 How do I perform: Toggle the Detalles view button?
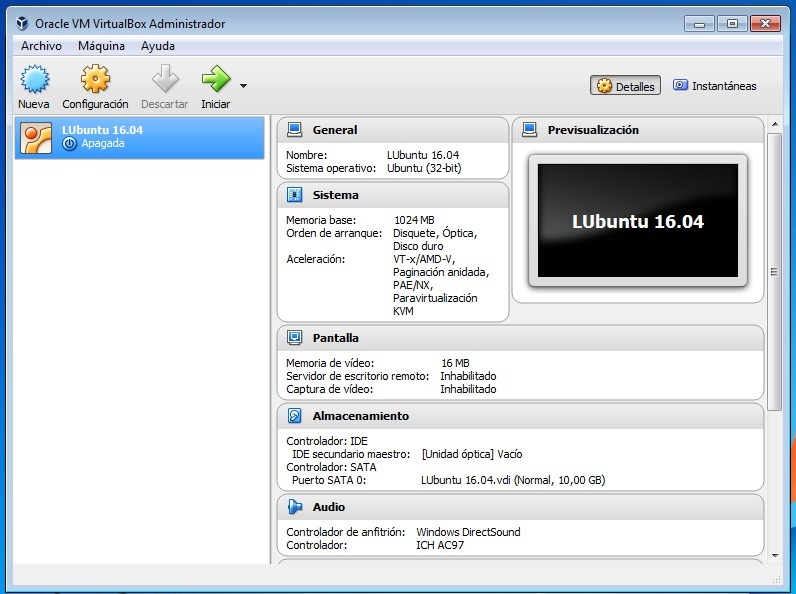[625, 86]
